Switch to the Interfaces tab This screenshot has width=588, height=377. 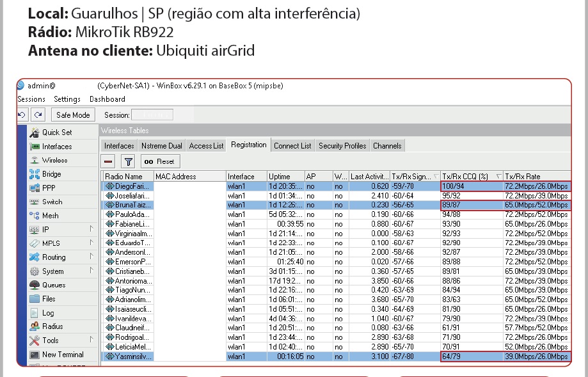coord(119,146)
